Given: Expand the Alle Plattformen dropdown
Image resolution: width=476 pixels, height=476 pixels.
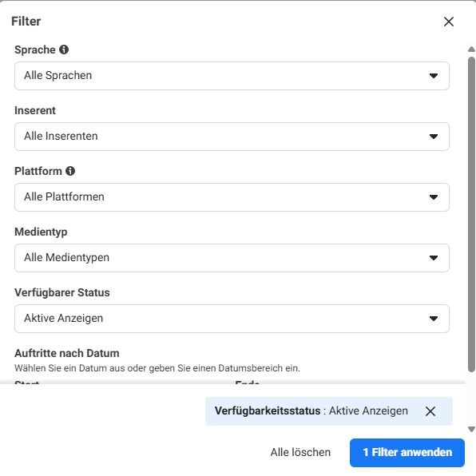Looking at the screenshot, I should [232, 197].
